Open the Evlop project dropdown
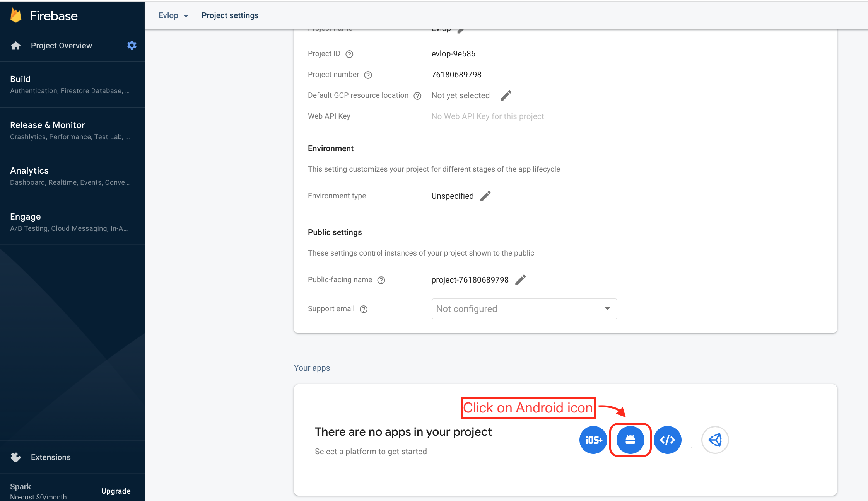 (x=174, y=15)
